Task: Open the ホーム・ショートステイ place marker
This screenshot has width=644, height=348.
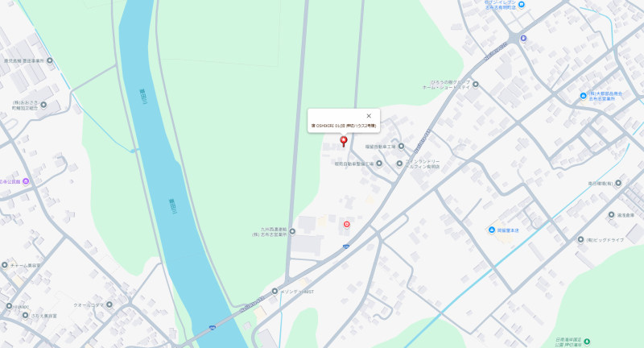Action: click(x=476, y=85)
